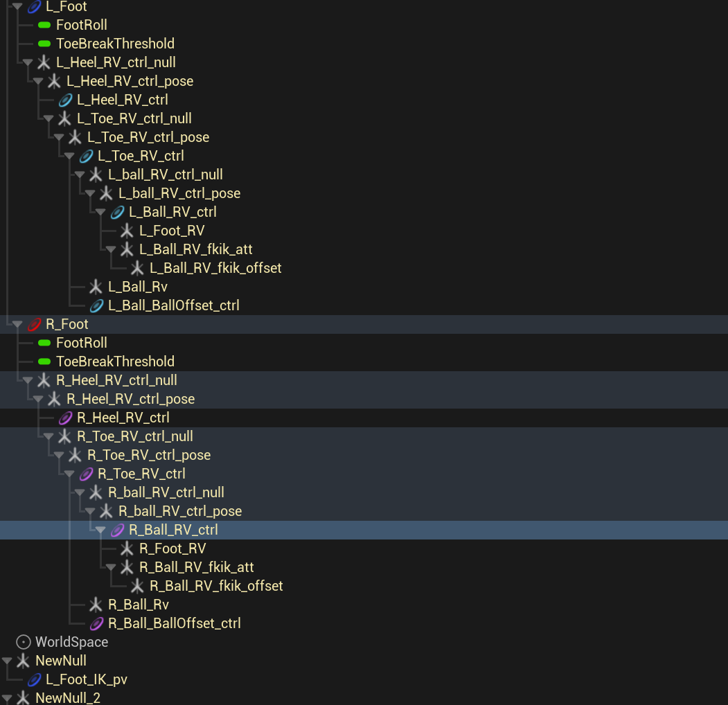Image resolution: width=728 pixels, height=705 pixels.
Task: Select the L_Ball_Rv row text
Action: (138, 287)
